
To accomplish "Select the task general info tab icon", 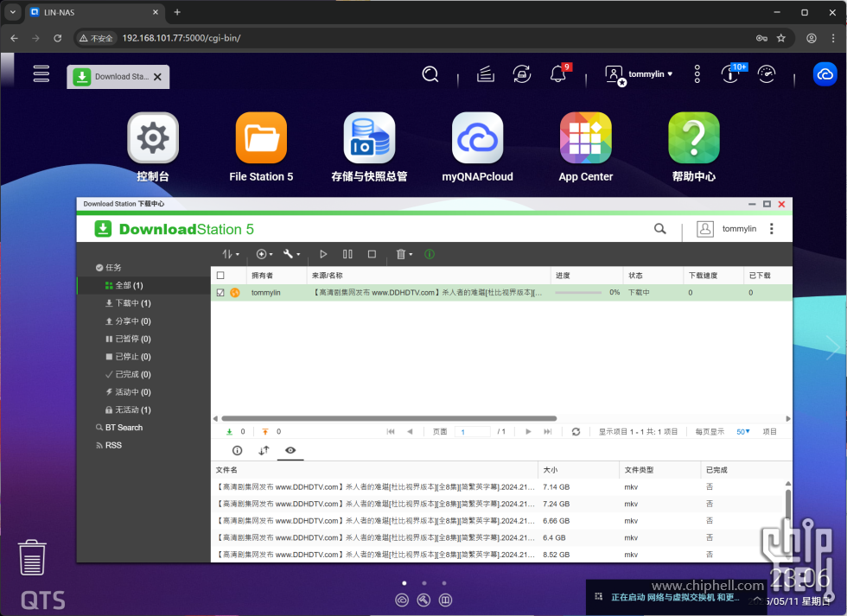I will tap(237, 450).
